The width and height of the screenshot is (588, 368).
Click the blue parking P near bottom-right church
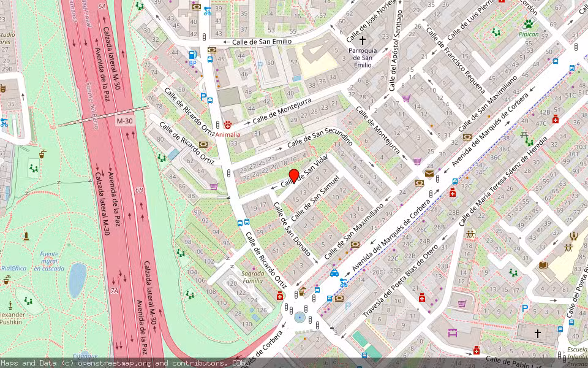tap(525, 309)
